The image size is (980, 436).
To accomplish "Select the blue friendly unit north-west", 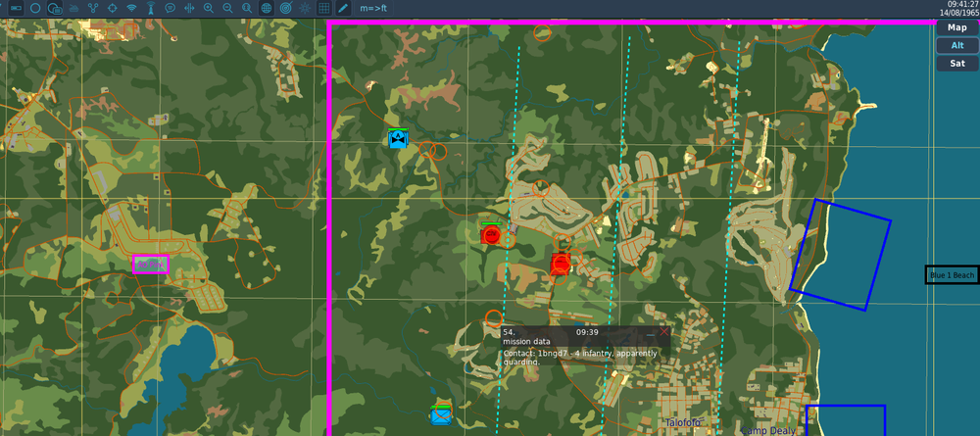I will 398,138.
